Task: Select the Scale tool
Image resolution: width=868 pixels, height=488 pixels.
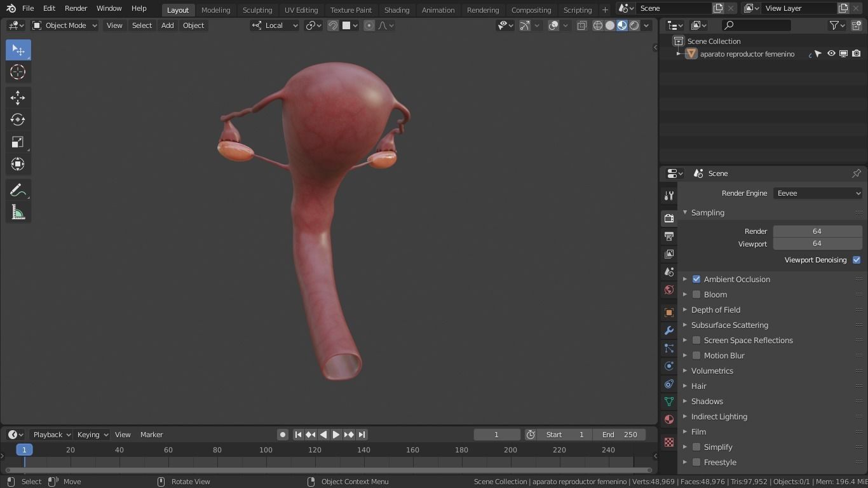Action: (18, 142)
